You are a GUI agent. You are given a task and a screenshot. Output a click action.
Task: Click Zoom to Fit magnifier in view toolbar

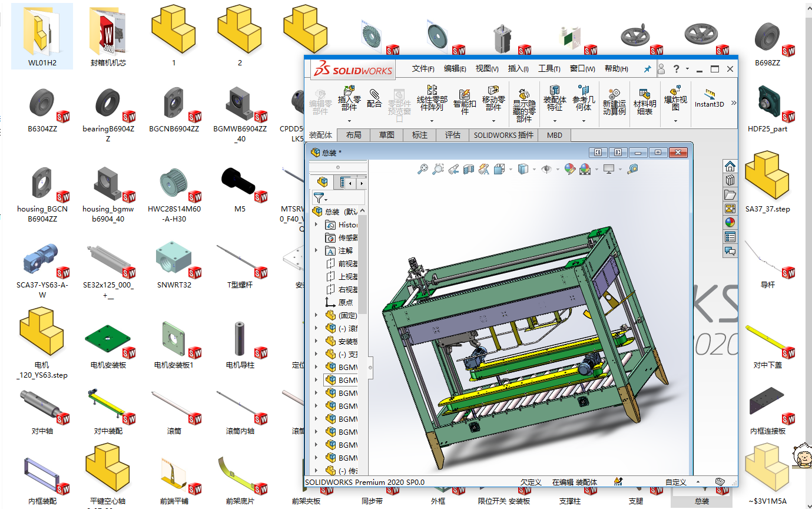pyautogui.click(x=422, y=170)
